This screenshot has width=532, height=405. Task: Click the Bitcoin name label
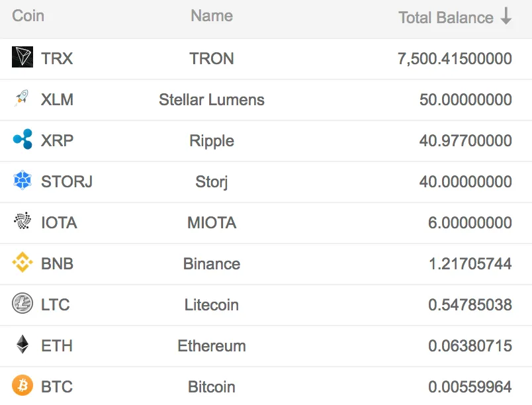click(212, 387)
